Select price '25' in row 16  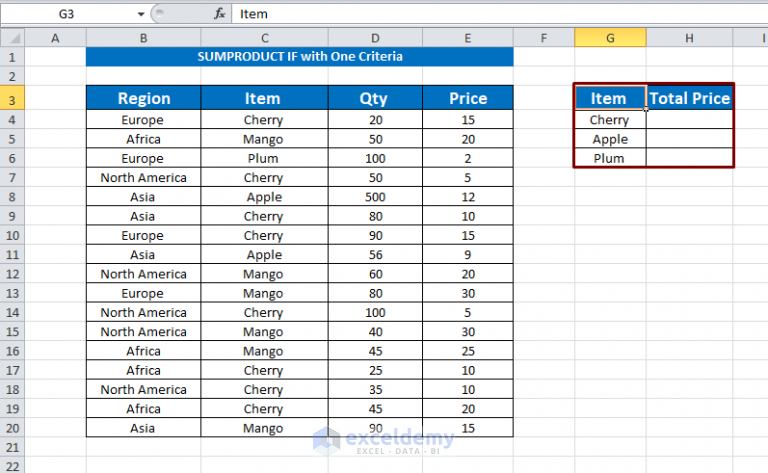point(468,351)
